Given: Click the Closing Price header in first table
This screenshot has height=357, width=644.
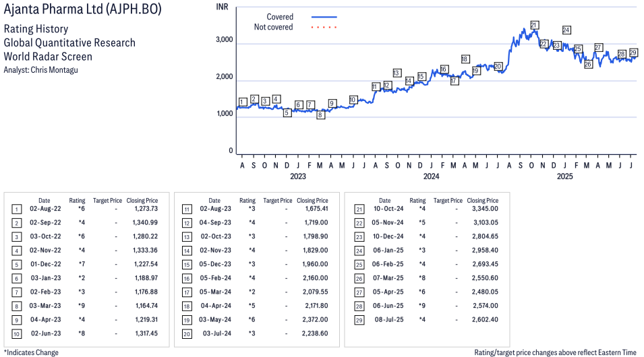Looking at the screenshot, I should (142, 201).
